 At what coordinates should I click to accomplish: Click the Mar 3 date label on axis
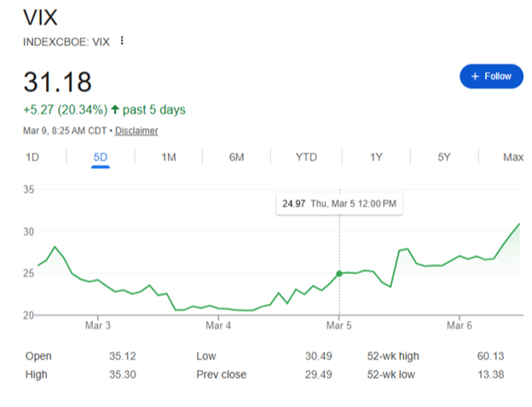tap(98, 326)
